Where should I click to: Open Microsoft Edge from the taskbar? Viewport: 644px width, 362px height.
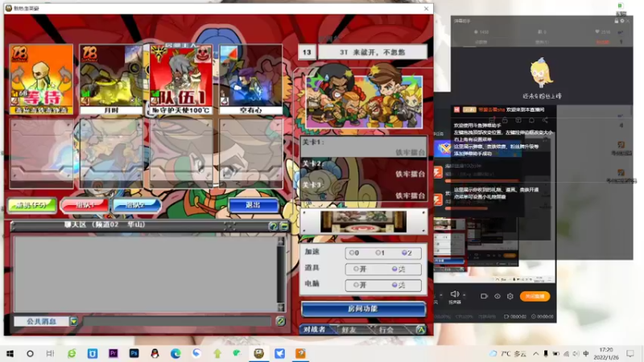(x=175, y=353)
